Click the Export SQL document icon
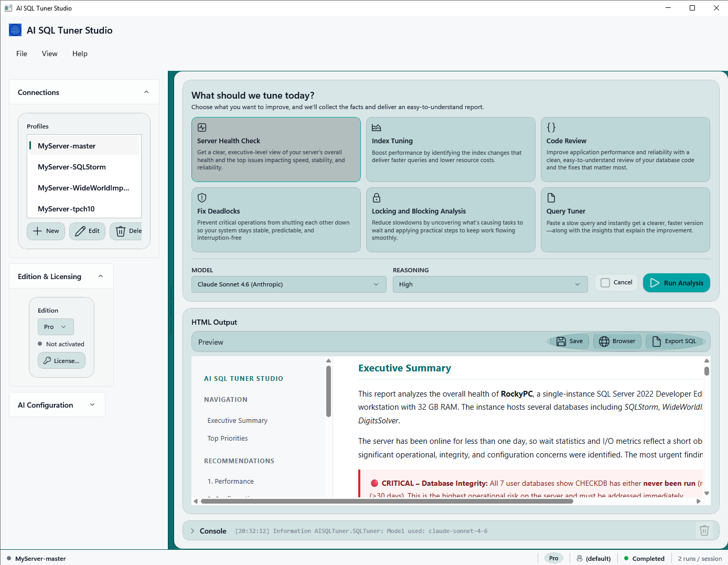 point(657,341)
